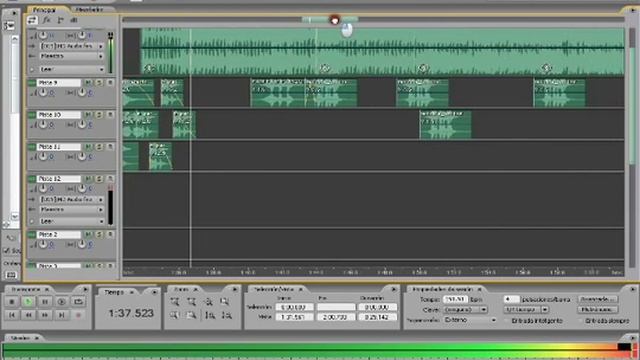Open the time signature dropdown
The image size is (640, 360).
click(526, 310)
